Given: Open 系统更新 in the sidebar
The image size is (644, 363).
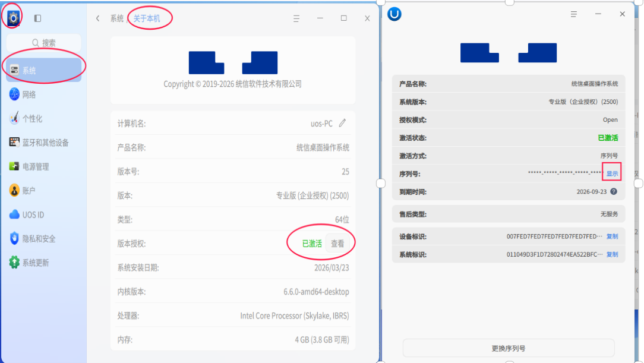Looking at the screenshot, I should tap(43, 263).
